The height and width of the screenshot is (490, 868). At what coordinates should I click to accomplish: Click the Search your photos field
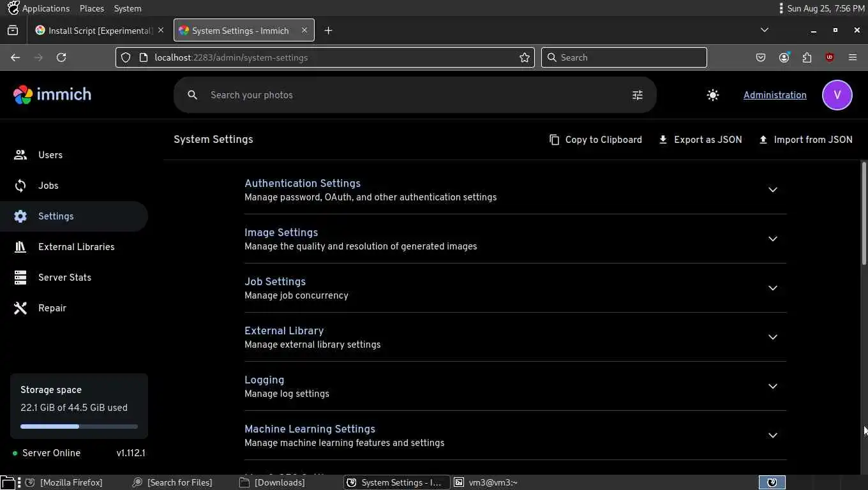click(x=408, y=95)
